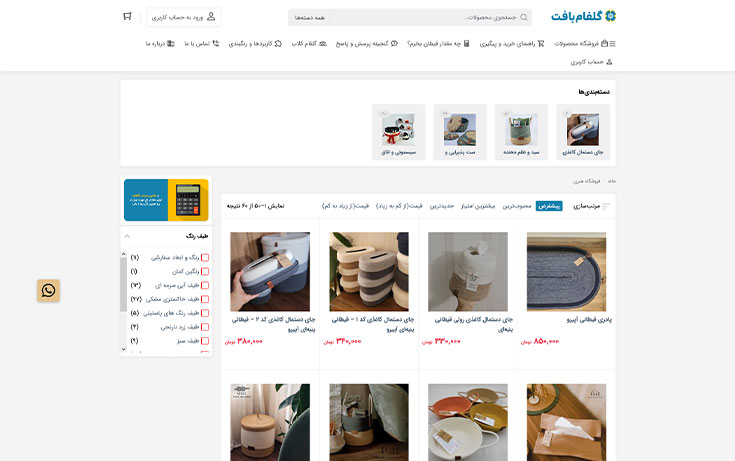Open hamburger menu beside فروشگاه محصولات
The height and width of the screenshot is (461, 735).
pyautogui.click(x=612, y=44)
